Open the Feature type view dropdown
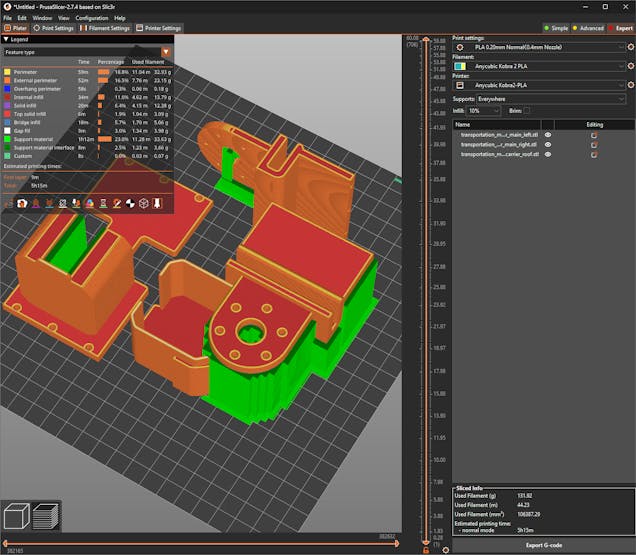 (x=166, y=51)
